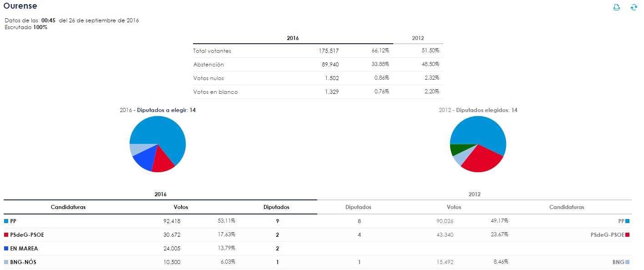644x270 pixels.
Task: Click the 2012 PP color square
Action: (628, 221)
